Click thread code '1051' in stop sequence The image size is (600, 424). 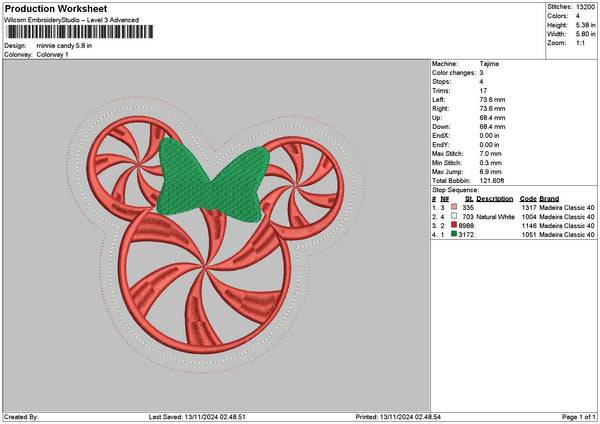point(529,235)
